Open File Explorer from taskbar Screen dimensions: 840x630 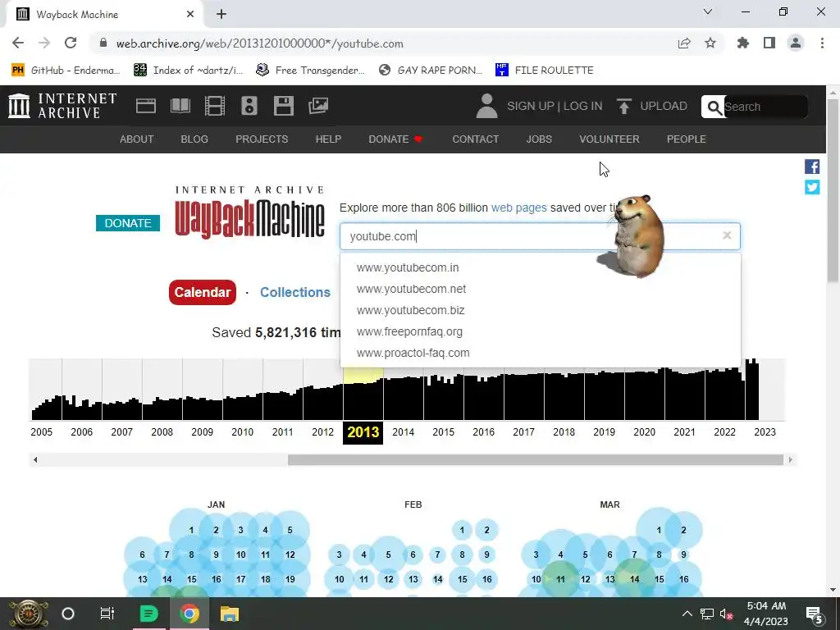coord(230,614)
